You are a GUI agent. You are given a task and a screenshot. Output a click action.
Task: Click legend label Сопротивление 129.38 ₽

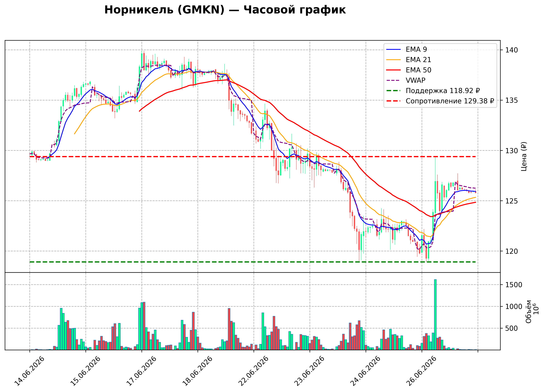[450, 101]
